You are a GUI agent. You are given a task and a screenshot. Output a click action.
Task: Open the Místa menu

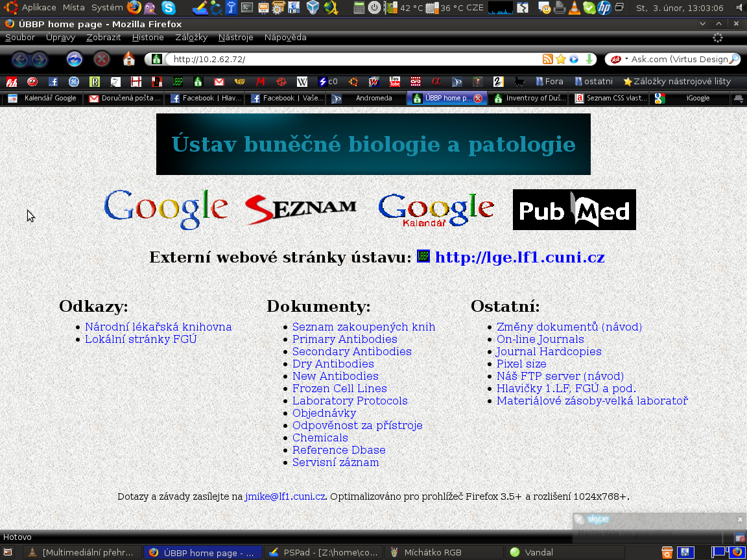[74, 8]
